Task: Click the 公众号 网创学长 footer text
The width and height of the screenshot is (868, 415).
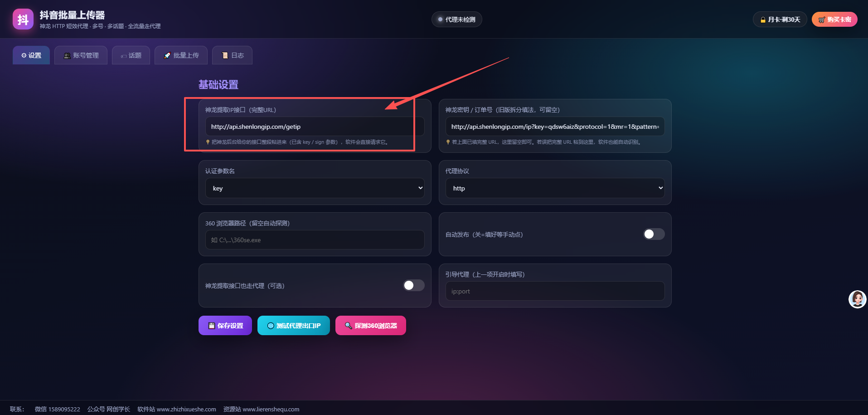Action: (109, 409)
